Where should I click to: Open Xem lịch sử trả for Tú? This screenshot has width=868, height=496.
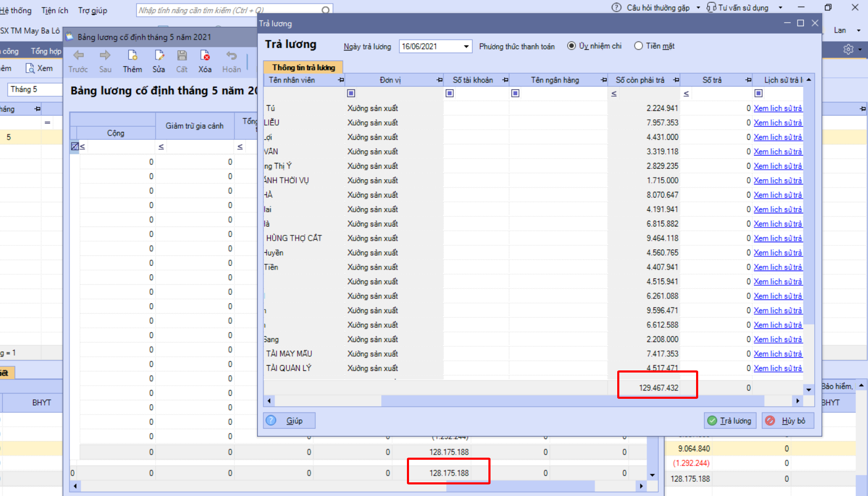[778, 108]
